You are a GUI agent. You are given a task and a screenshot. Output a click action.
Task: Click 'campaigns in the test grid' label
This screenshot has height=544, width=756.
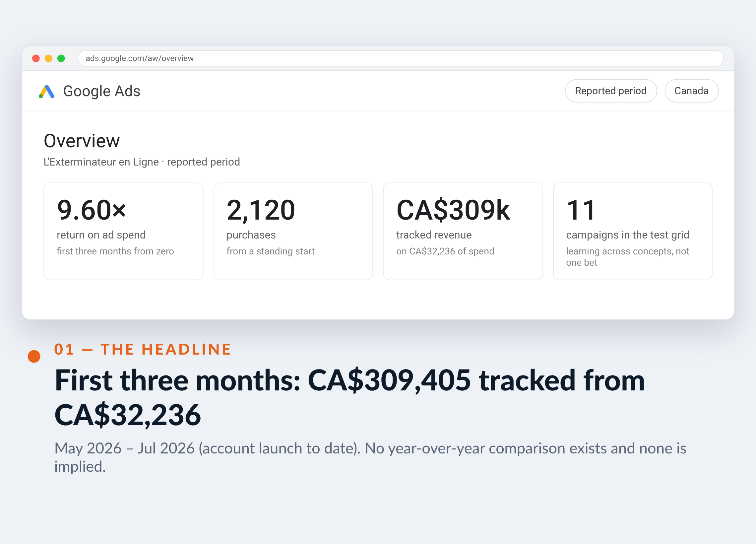pos(627,235)
